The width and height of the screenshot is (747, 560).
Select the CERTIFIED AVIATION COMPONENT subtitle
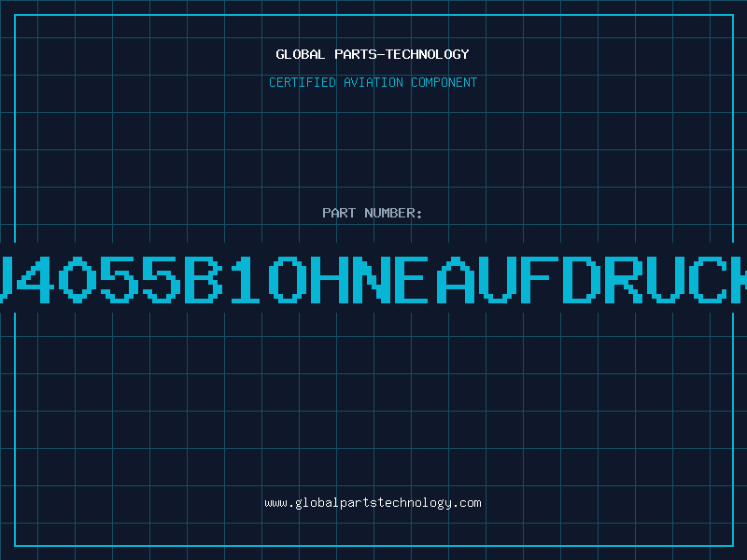[x=373, y=82]
